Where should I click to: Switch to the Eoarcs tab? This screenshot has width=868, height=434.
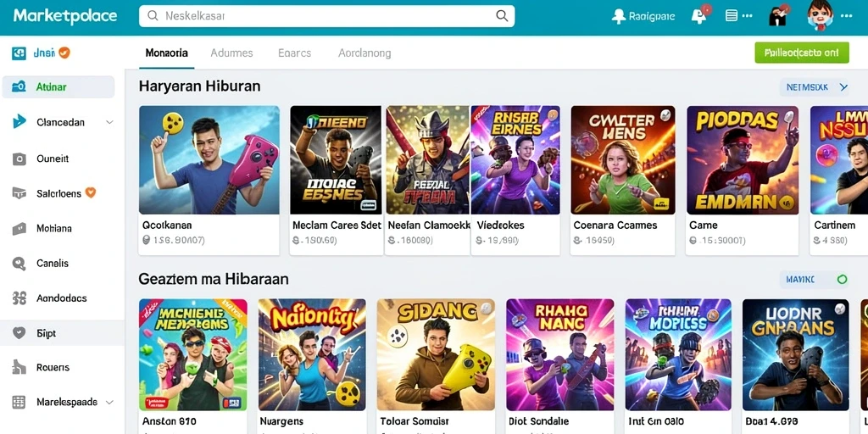point(294,53)
